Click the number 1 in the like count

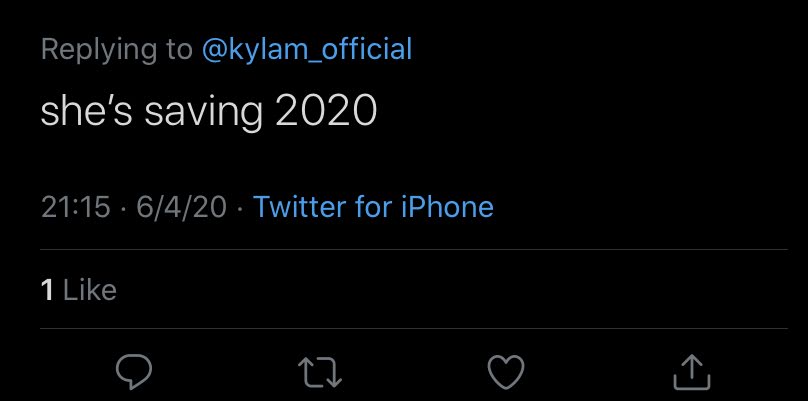tap(46, 290)
